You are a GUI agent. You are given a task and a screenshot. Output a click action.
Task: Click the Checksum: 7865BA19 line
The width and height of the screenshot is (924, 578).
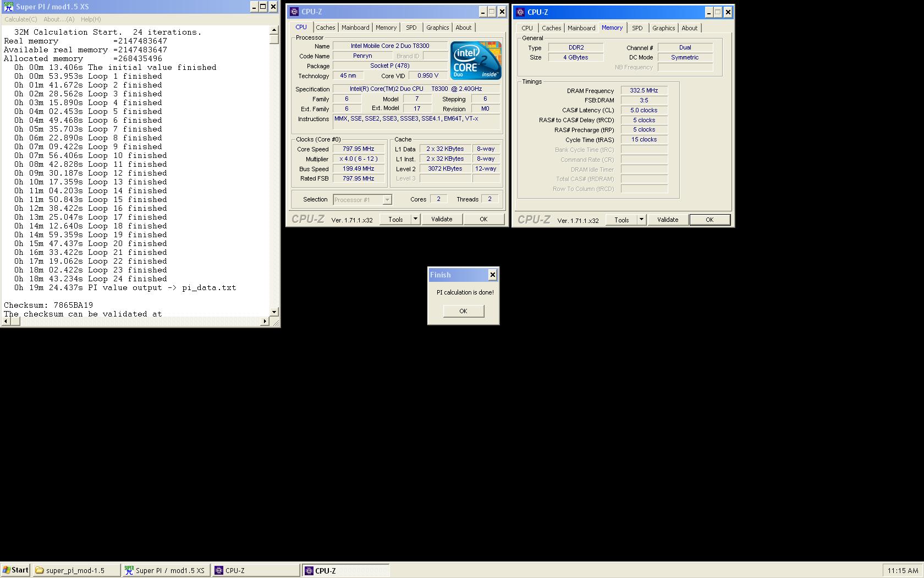(x=48, y=306)
